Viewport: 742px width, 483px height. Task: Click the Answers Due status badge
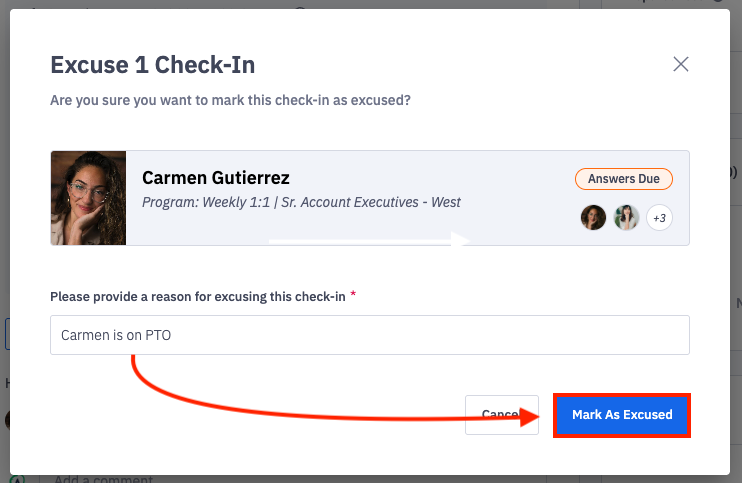(x=623, y=179)
